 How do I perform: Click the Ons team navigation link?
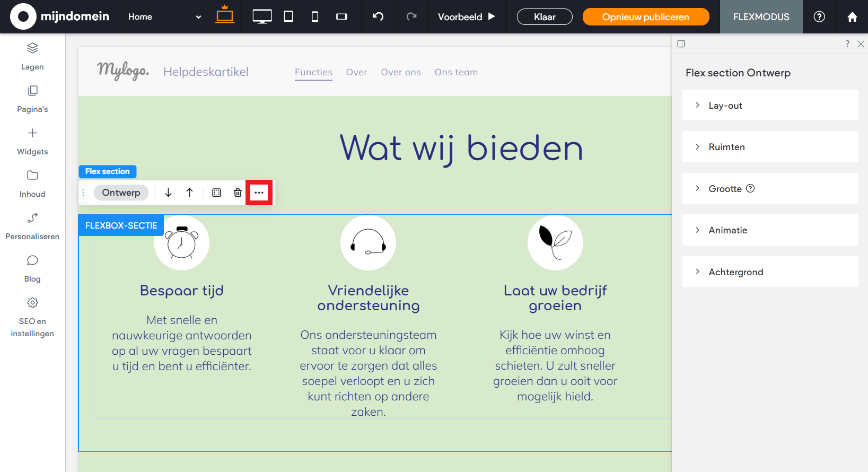[456, 72]
